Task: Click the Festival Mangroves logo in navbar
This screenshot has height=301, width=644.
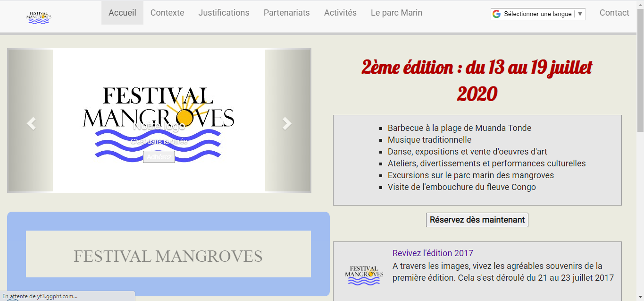Action: click(x=39, y=17)
